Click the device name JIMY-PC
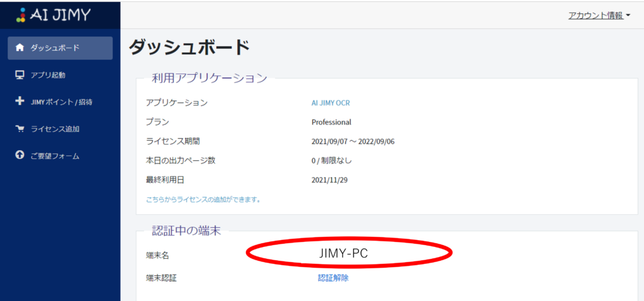Viewport: 644px width, 301px height. 343,254
